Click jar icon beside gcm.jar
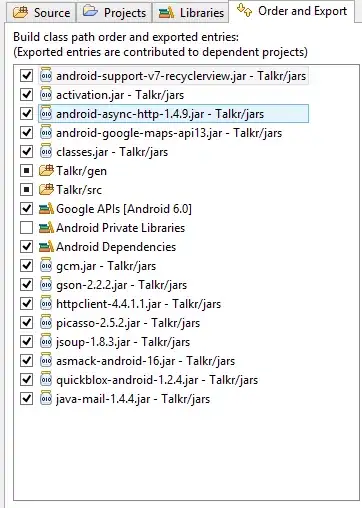 coord(46,265)
